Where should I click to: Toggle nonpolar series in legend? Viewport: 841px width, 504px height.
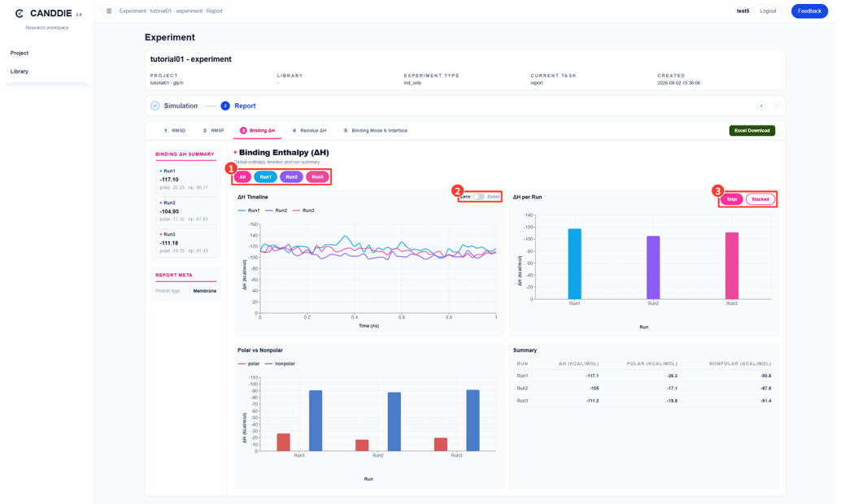280,363
